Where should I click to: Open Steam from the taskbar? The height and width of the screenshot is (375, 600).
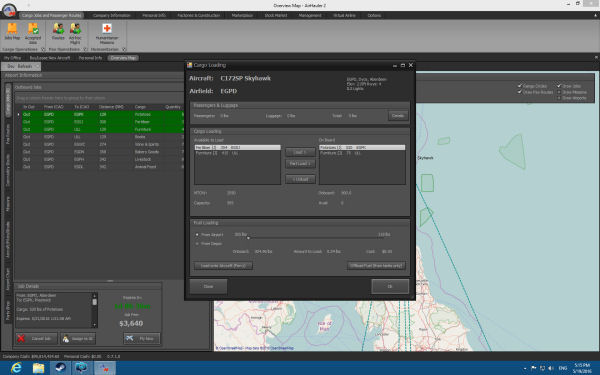tap(60, 368)
